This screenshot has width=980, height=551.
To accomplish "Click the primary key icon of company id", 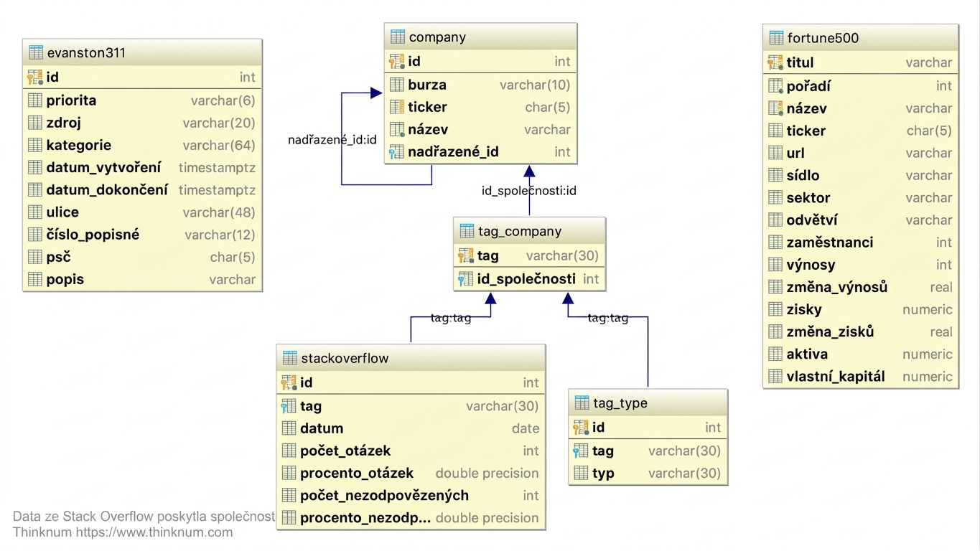I will [x=397, y=62].
